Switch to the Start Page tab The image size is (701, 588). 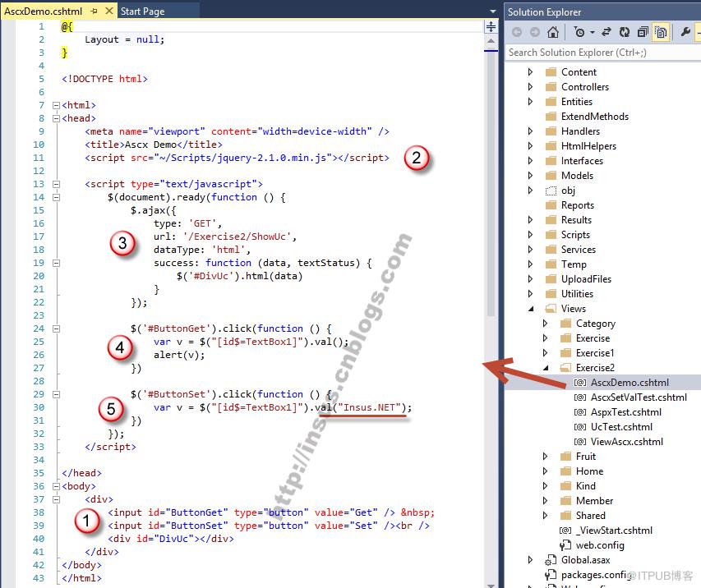click(x=143, y=11)
